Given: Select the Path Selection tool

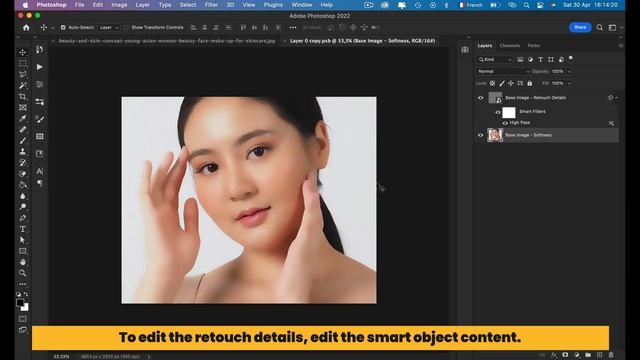Looking at the screenshot, I should coord(23,240).
